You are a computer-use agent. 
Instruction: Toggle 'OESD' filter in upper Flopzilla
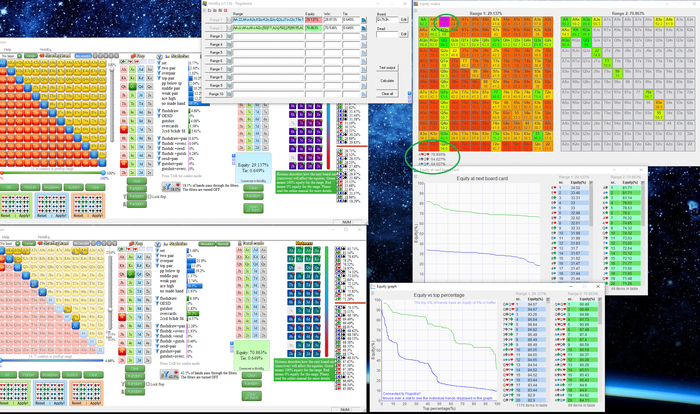pos(165,115)
